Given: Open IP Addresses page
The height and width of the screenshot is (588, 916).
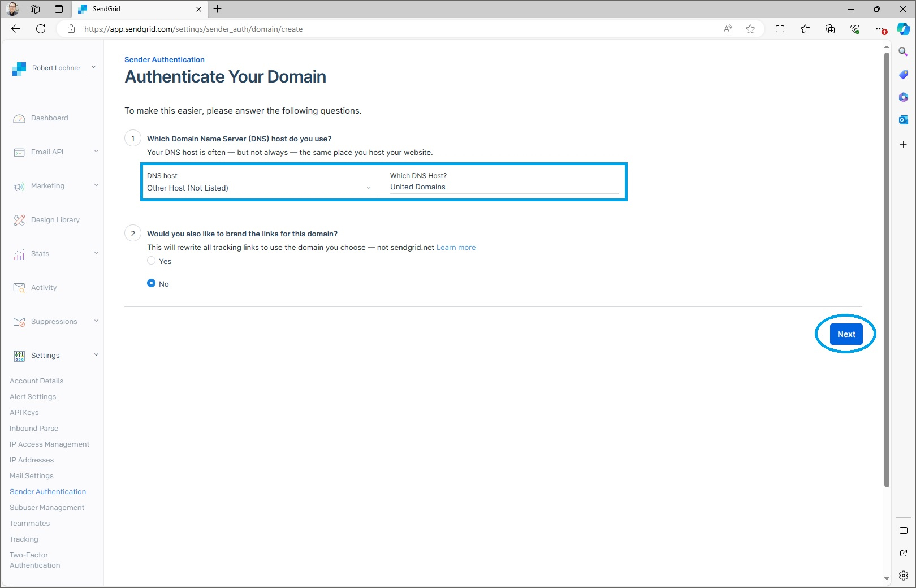Looking at the screenshot, I should tap(32, 460).
